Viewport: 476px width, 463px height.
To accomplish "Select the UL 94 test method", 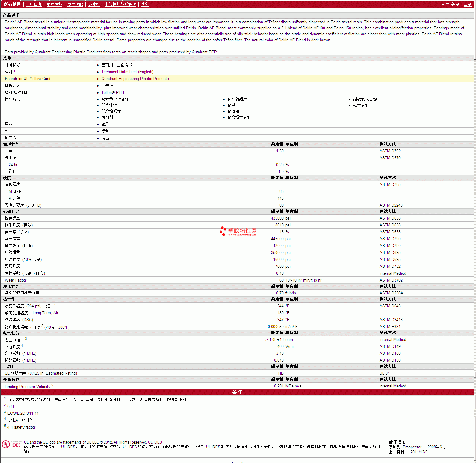I will (x=385, y=373).
